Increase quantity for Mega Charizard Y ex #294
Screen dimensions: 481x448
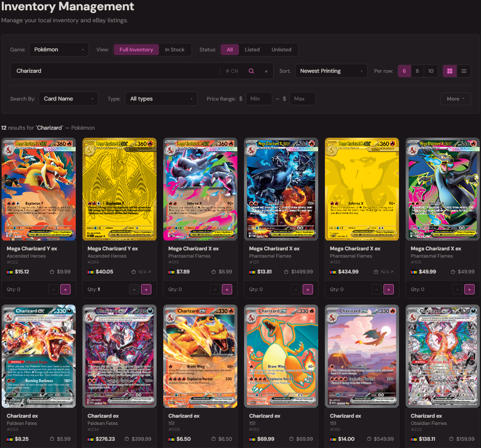[x=146, y=289]
